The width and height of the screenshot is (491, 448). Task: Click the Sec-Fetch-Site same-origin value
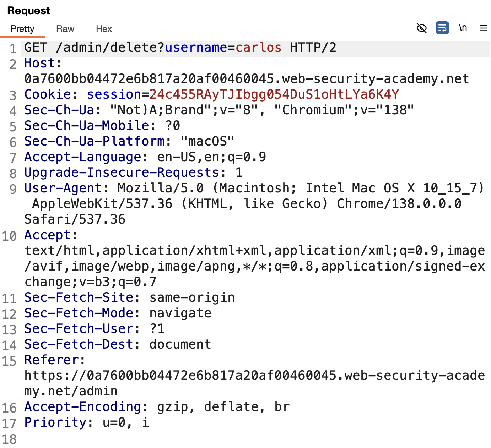pos(192,297)
